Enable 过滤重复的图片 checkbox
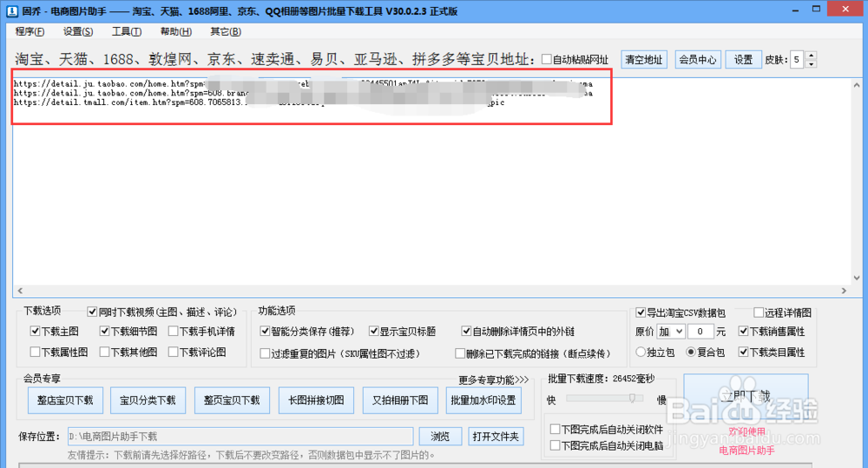The height and width of the screenshot is (468, 868). point(265,353)
